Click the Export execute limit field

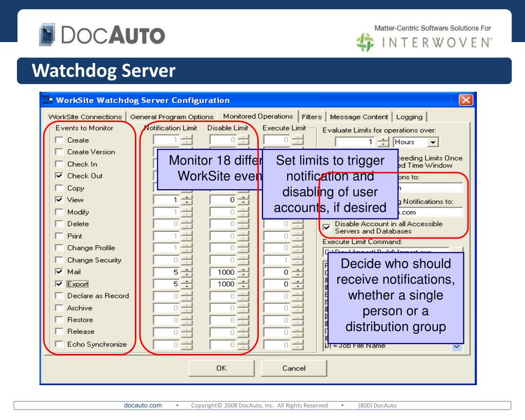click(x=277, y=284)
